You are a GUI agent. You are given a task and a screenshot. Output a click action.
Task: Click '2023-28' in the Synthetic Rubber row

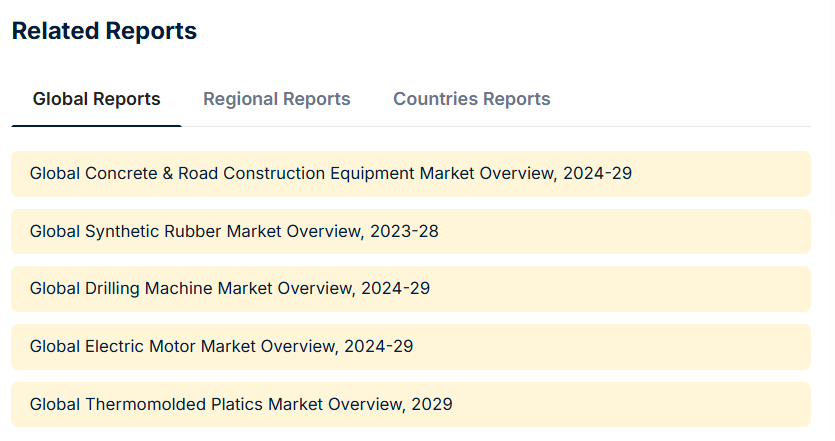pyautogui.click(x=404, y=231)
